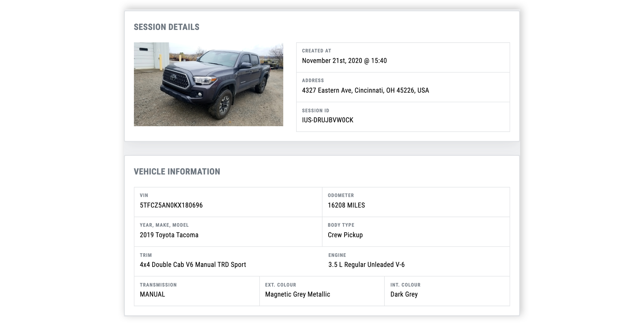Click the 3.5 L Regular Unleaded engine value
This screenshot has width=644, height=323.
tap(366, 265)
